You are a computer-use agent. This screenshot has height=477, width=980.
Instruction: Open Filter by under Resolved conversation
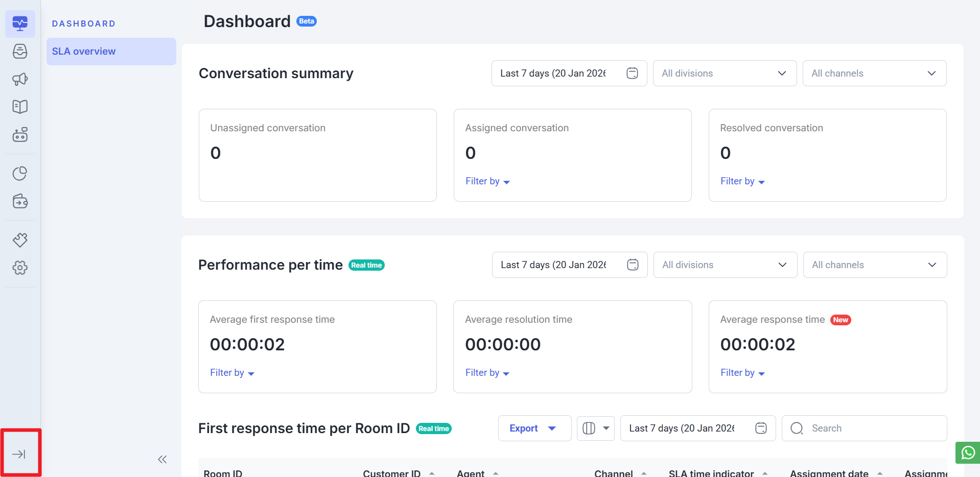[742, 181]
